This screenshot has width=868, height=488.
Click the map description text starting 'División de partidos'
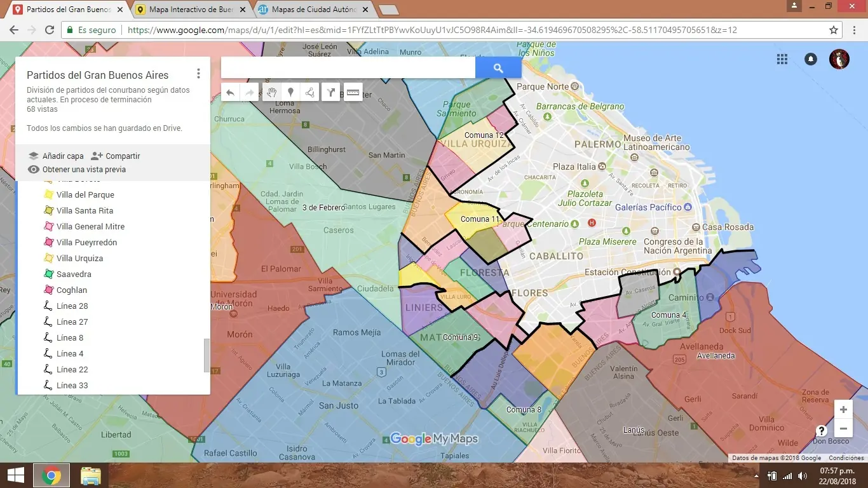[x=108, y=95]
